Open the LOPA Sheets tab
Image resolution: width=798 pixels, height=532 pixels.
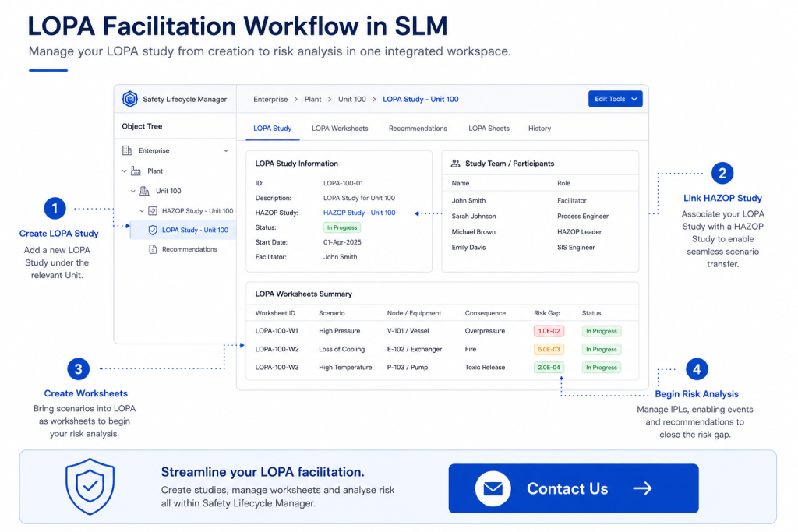(x=489, y=129)
